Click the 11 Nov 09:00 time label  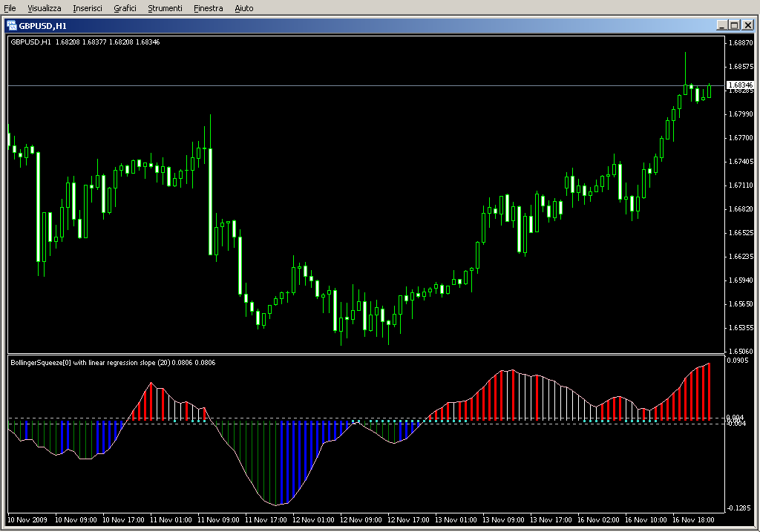tap(218, 520)
